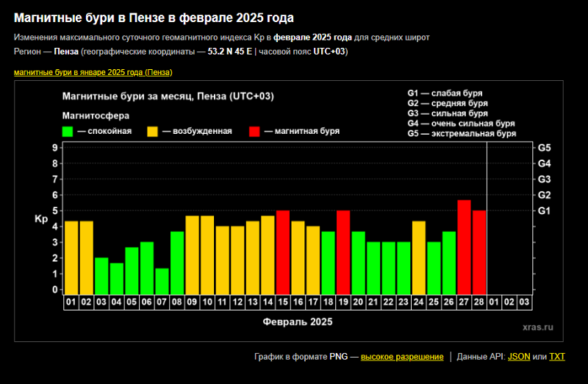
Task: Open the TXT data API link
Action: click(557, 357)
